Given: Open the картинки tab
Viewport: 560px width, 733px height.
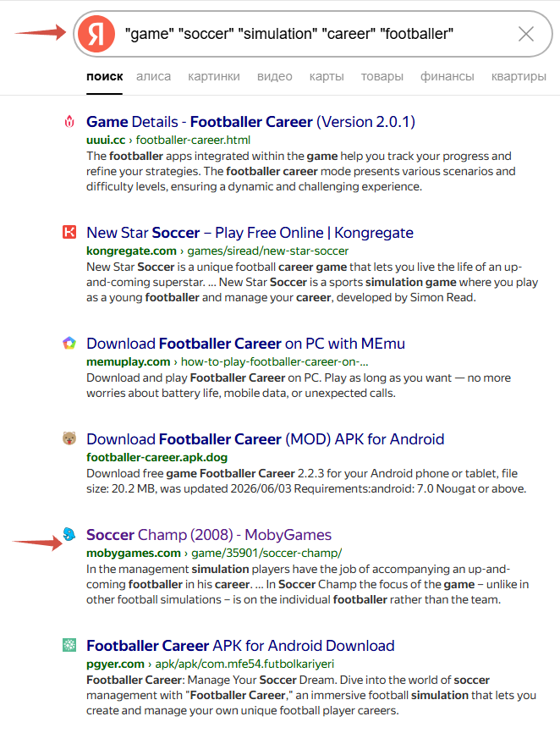Looking at the screenshot, I should (x=214, y=76).
